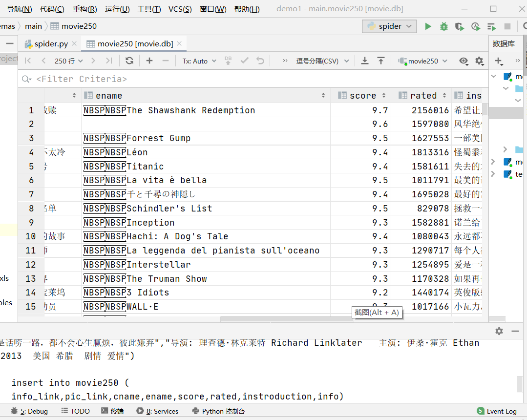This screenshot has width=527, height=420.
Task: Click the stop process button
Action: (x=507, y=26)
